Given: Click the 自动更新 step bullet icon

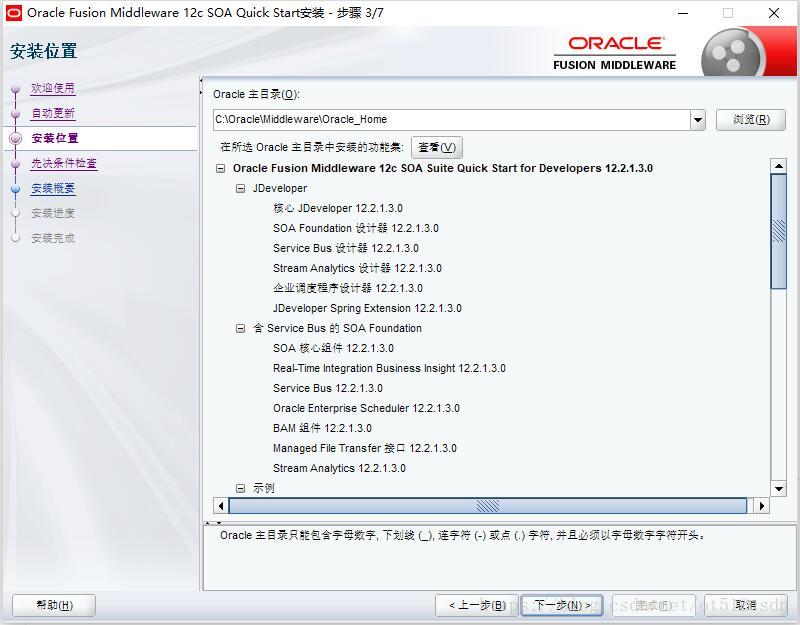Looking at the screenshot, I should [x=16, y=114].
